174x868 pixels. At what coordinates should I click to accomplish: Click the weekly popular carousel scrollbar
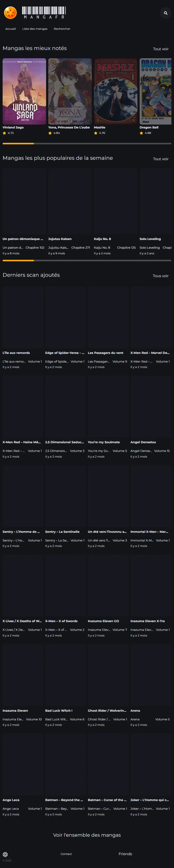pyautogui.click(x=87, y=260)
